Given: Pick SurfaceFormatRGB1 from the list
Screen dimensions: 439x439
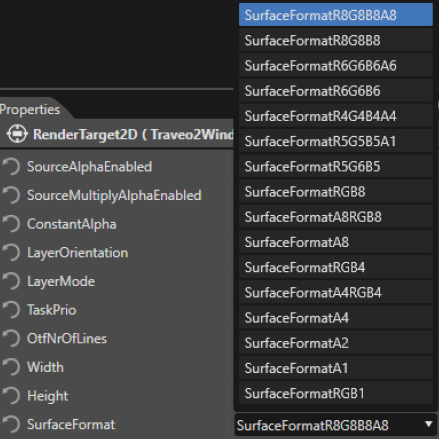Looking at the screenshot, I should click(x=336, y=393).
